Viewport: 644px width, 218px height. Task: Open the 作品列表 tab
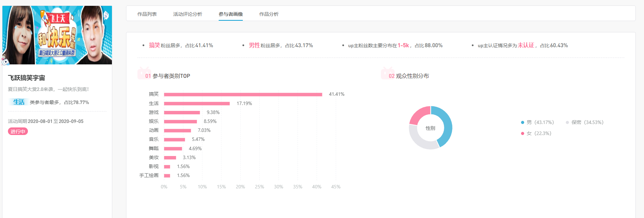coord(147,14)
